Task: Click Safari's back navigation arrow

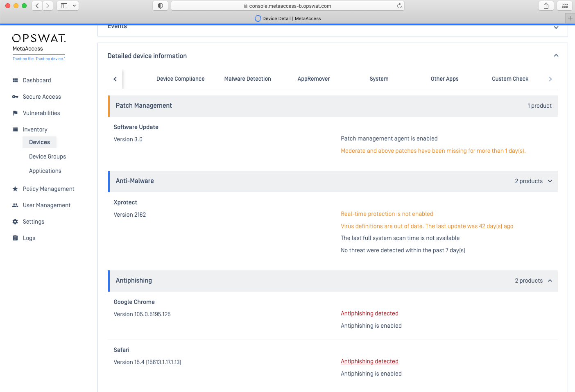Action: click(x=37, y=6)
